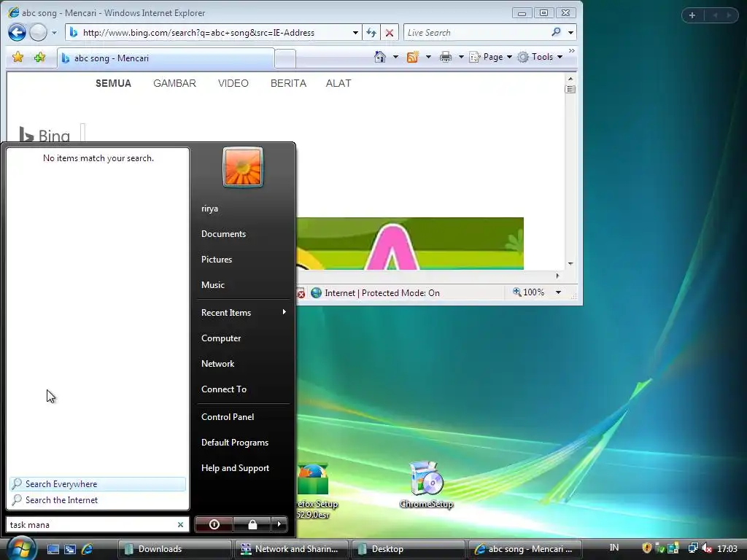Click the status bar blocked content icon

click(x=301, y=293)
